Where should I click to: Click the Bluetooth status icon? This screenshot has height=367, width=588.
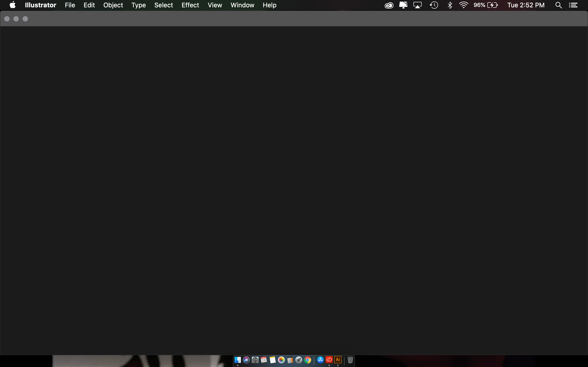pyautogui.click(x=450, y=5)
